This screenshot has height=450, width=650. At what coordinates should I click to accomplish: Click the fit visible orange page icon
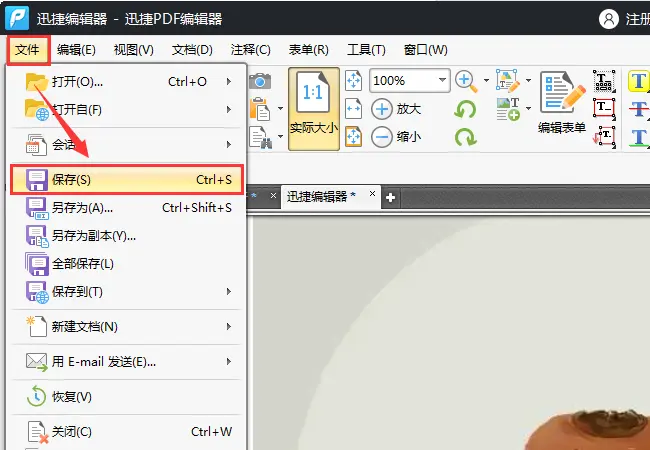[x=353, y=137]
